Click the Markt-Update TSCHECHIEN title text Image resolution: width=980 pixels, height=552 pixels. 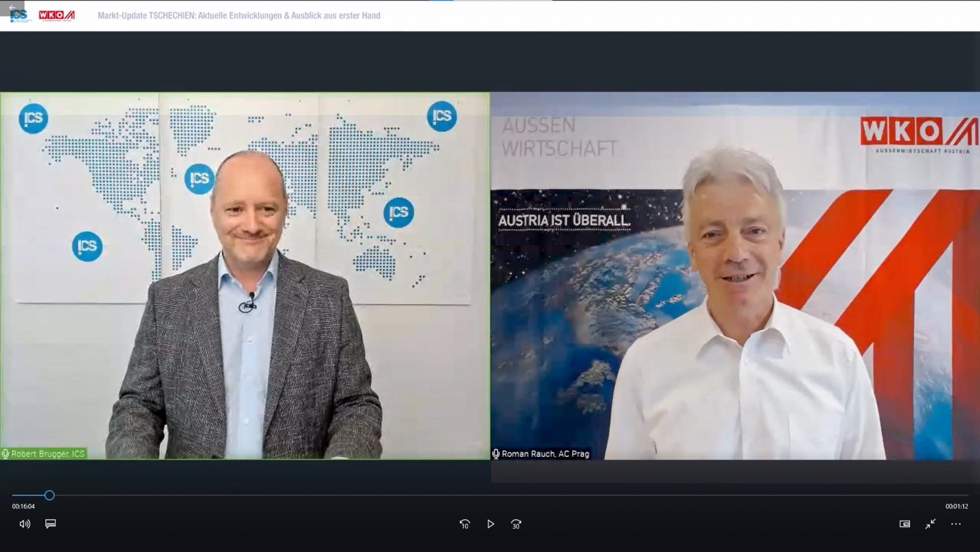tap(239, 16)
